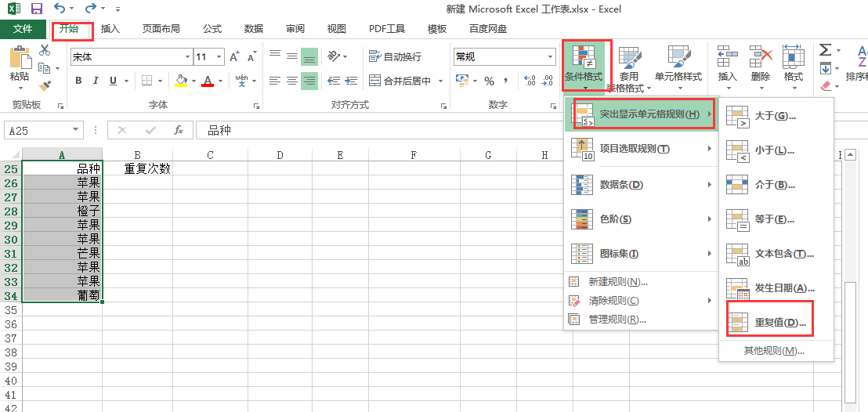
Task: Switch to the 公式 formulas tab
Action: 212,29
